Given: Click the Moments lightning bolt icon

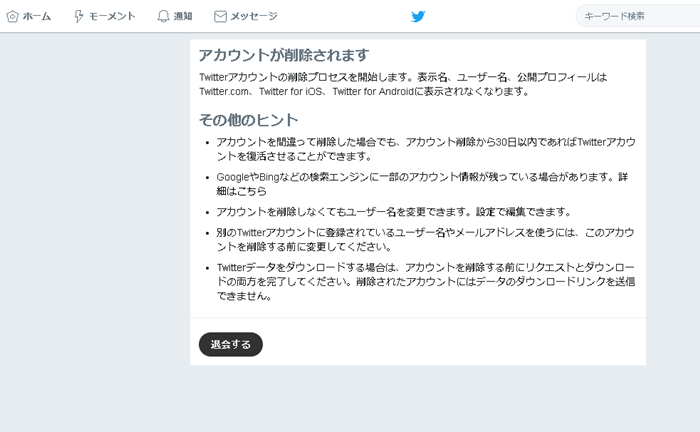Looking at the screenshot, I should [x=79, y=17].
